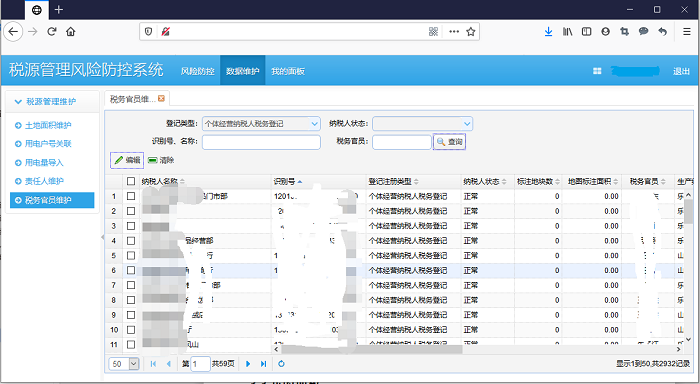Open a new browser tab with plus

59,9
